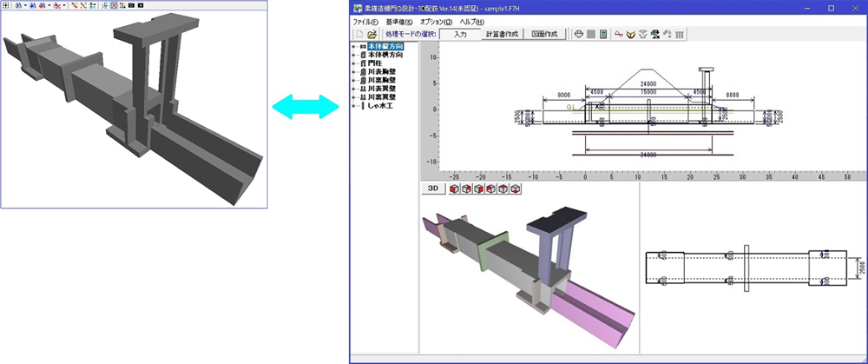
Task: Click the 15000 dimension label in the drawing
Action: [x=648, y=91]
